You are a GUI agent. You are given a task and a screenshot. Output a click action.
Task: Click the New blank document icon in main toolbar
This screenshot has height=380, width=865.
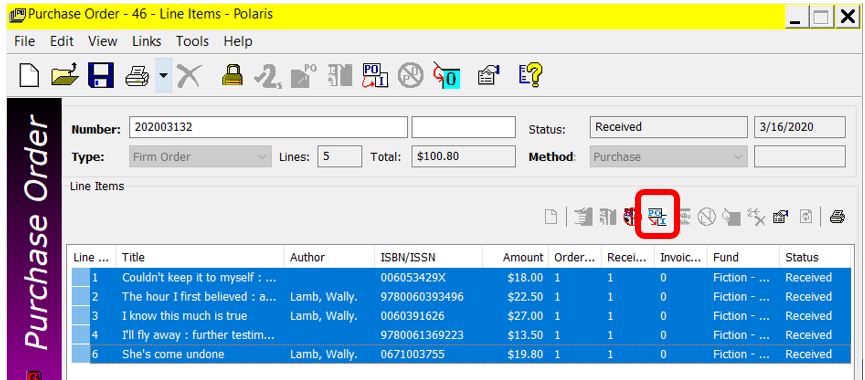29,75
